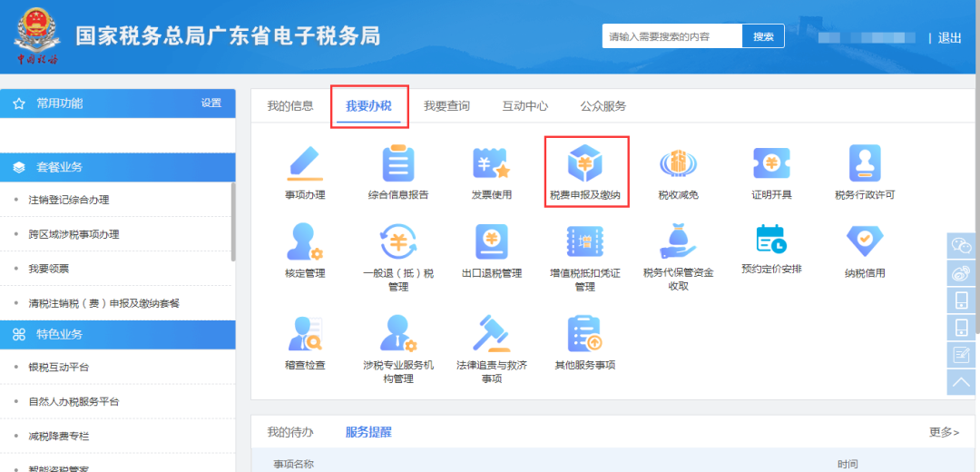Select the 我要办税 tab
Image resolution: width=980 pixels, height=472 pixels.
coord(368,105)
